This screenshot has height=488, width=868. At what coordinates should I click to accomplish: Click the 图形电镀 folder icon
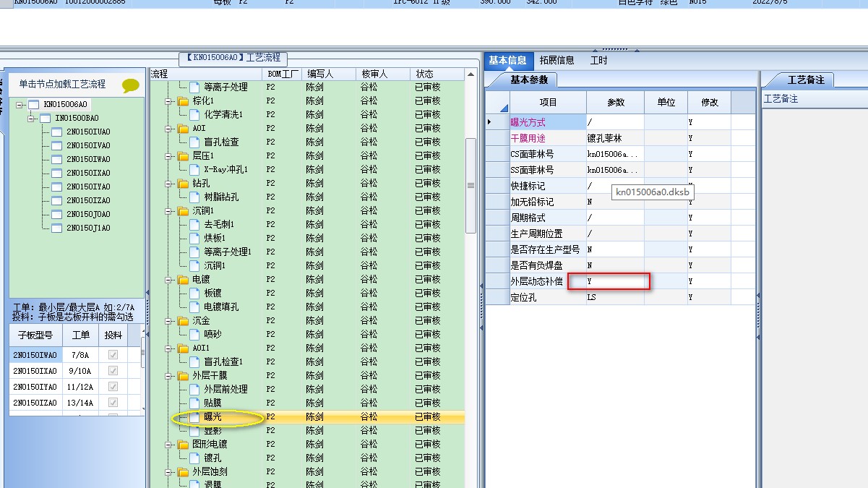click(x=183, y=444)
